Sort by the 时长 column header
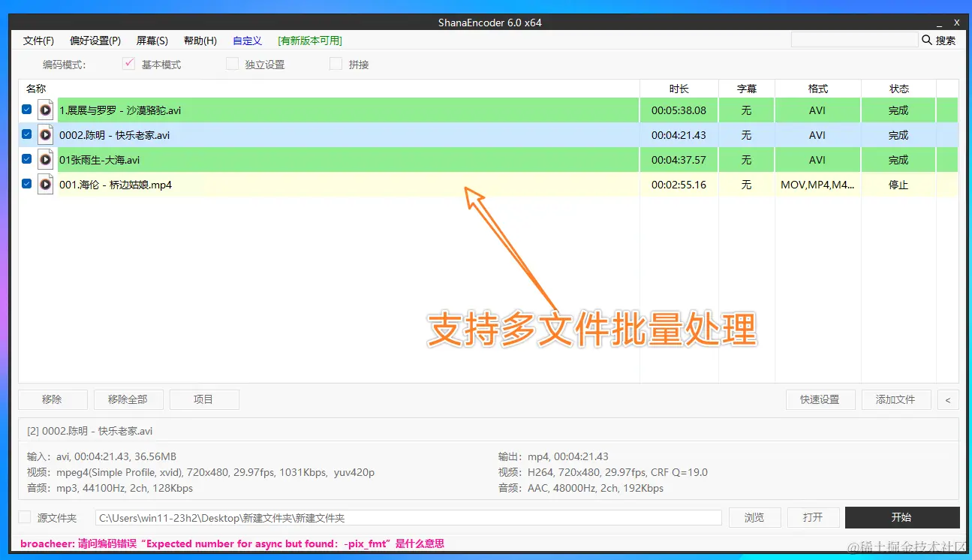The image size is (972, 560). [x=679, y=89]
